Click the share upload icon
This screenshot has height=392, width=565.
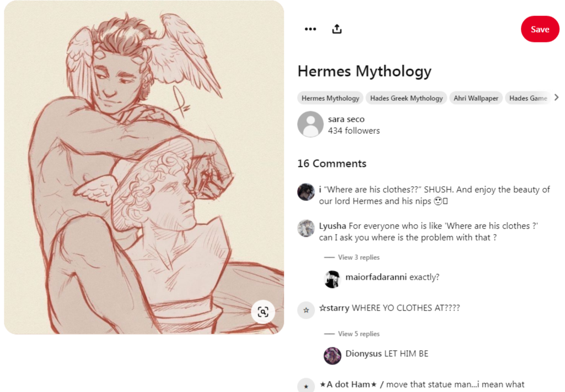point(337,29)
